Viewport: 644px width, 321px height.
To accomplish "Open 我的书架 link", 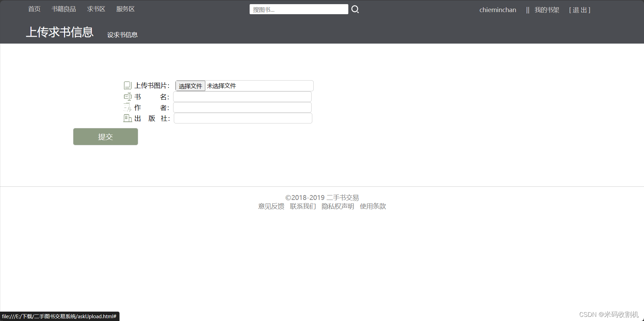I will (x=547, y=10).
